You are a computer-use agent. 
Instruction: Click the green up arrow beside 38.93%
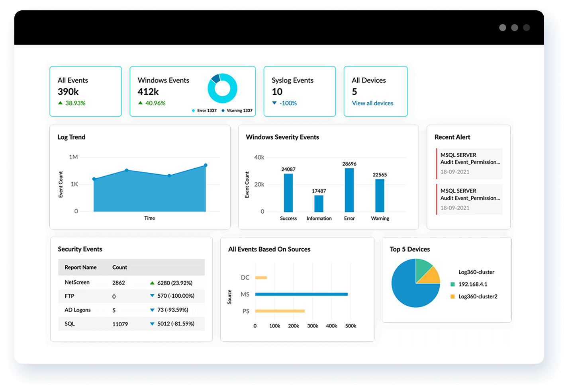pos(60,103)
